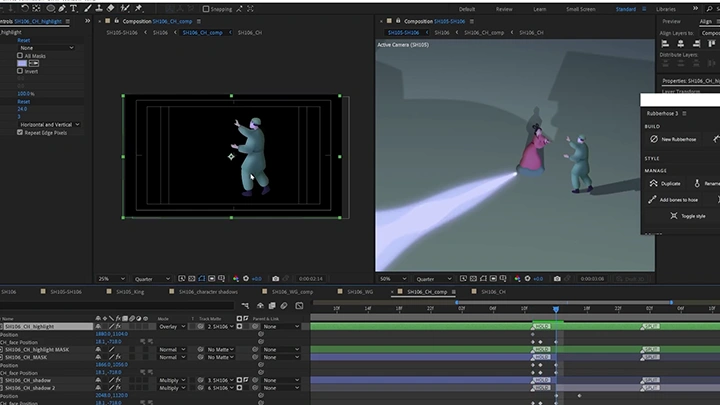The width and height of the screenshot is (720, 405).
Task: Click the current time indicator in timeline
Action: [x=556, y=309]
